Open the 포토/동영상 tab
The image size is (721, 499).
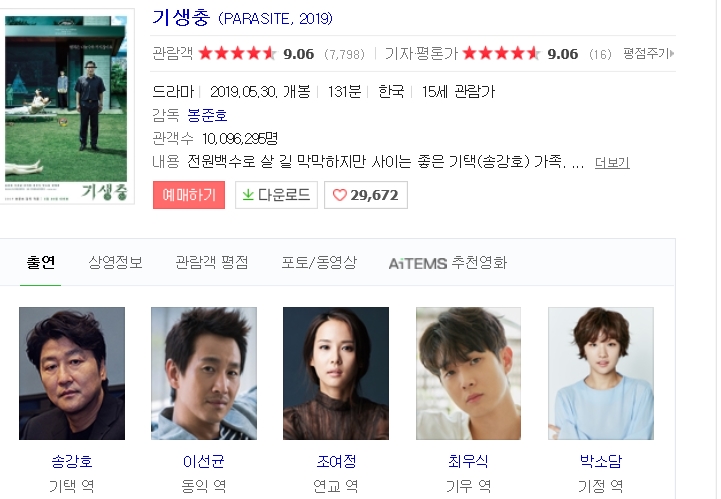(319, 263)
